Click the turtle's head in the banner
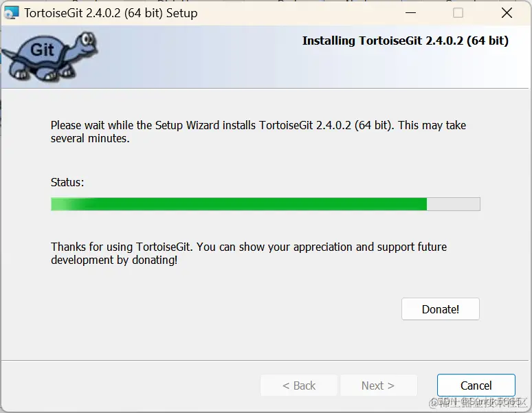 (86, 42)
